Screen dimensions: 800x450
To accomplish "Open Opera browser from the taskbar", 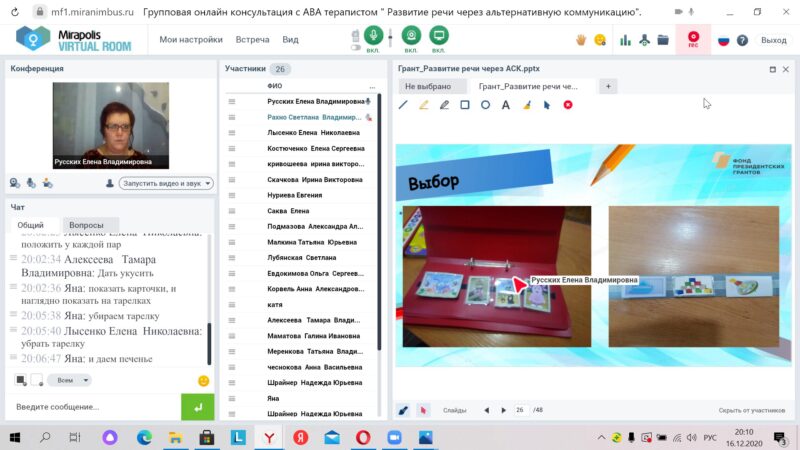I will point(363,437).
